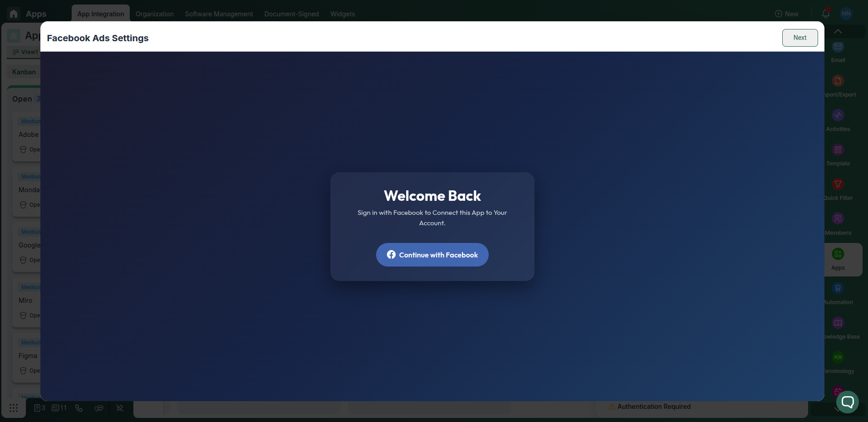Open the app grid launcher icon
This screenshot has width=868, height=422.
[14, 408]
